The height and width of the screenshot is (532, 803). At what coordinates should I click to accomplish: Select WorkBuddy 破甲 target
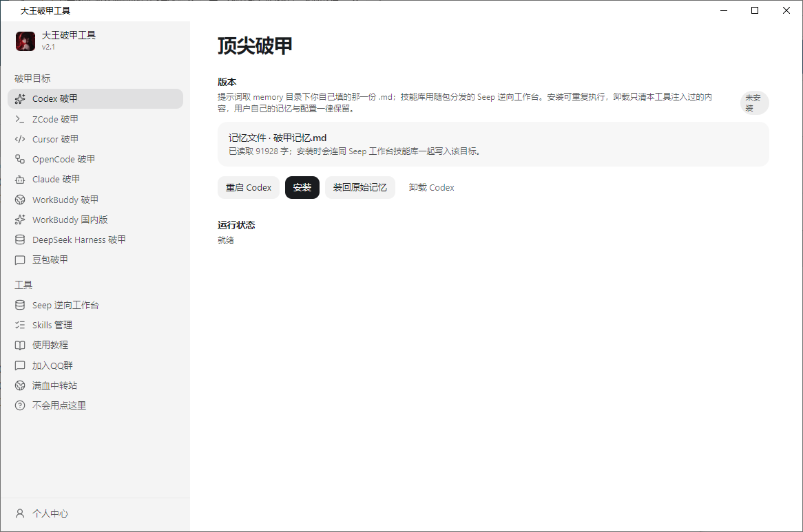click(95, 200)
